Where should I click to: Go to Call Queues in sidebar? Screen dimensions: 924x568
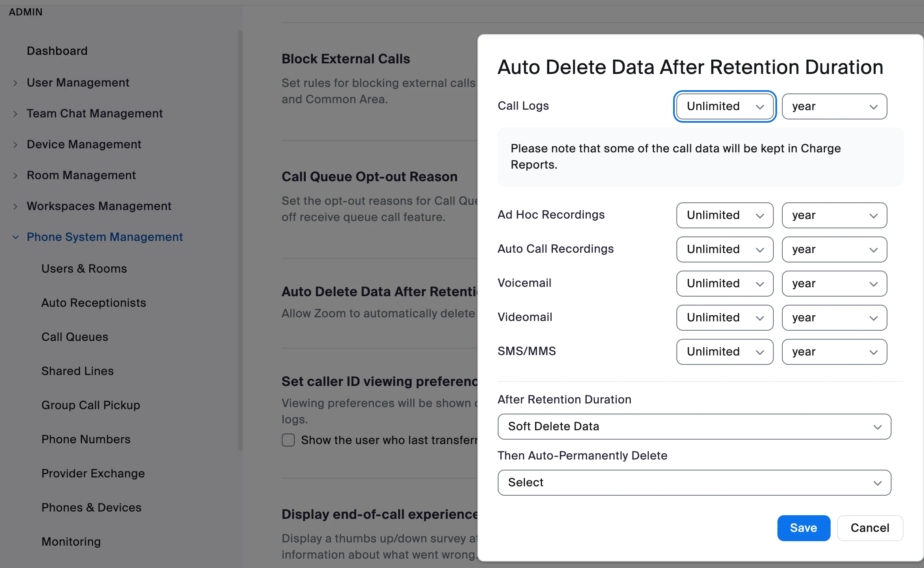point(75,337)
